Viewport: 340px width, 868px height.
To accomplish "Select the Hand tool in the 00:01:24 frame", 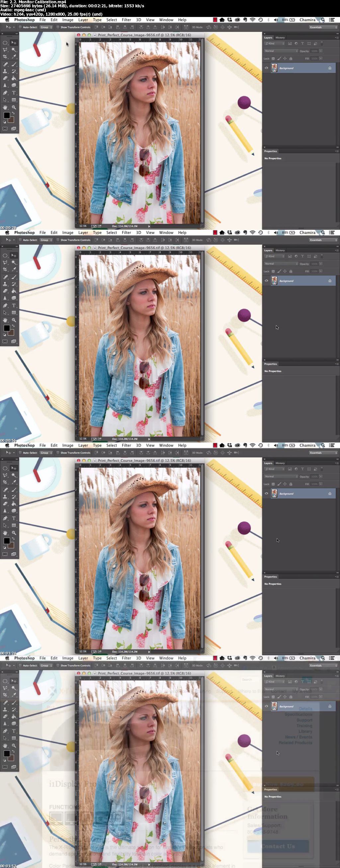I will click(x=5, y=533).
